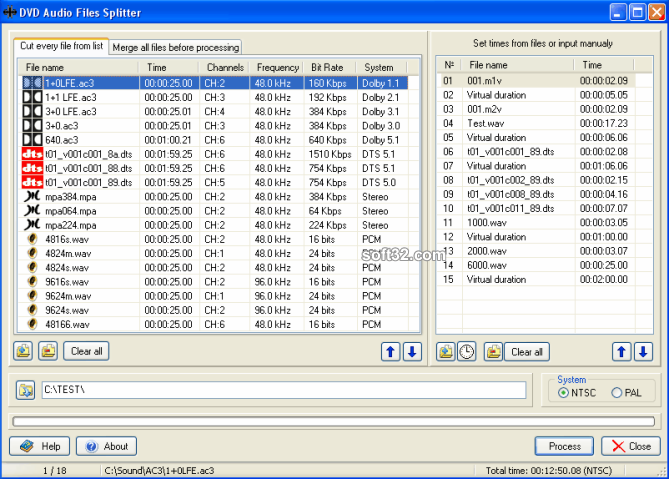
Task: Click MPEG icon of mpa064.mpa
Action: tap(32, 211)
